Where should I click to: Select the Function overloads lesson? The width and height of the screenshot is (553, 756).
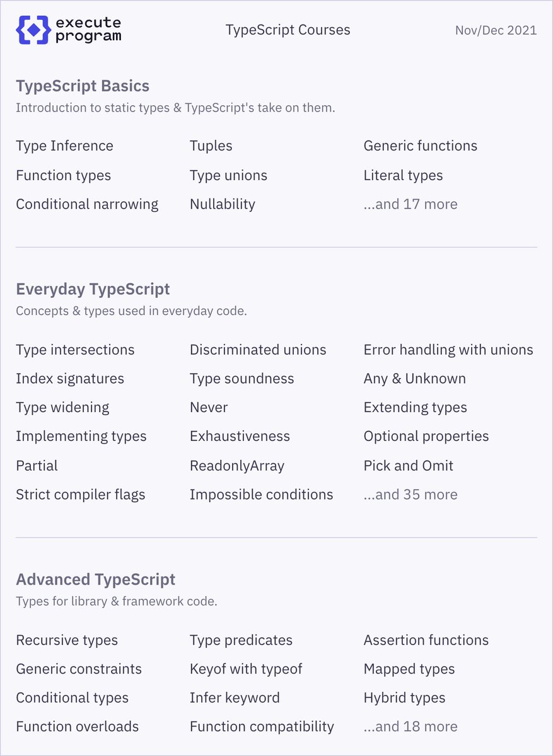(78, 726)
